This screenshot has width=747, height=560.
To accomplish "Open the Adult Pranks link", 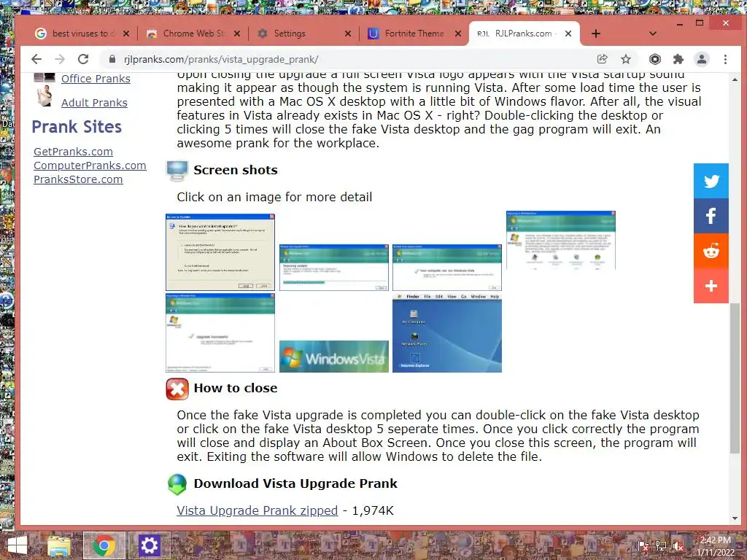I will [94, 103].
